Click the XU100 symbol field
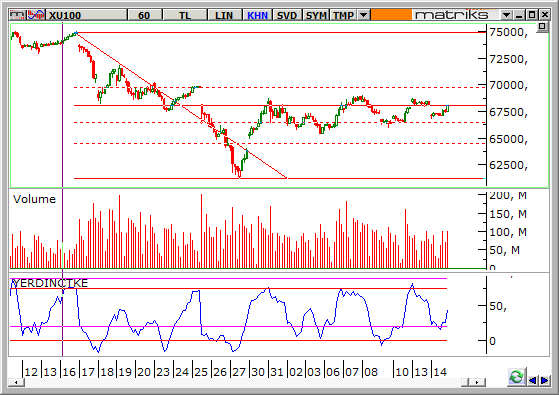Image resolution: width=559 pixels, height=395 pixels. pyautogui.click(x=87, y=15)
